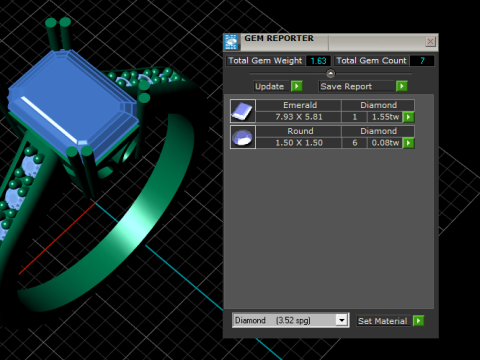
Task: Click the green arrow next to Set Material
Action: pyautogui.click(x=418, y=321)
